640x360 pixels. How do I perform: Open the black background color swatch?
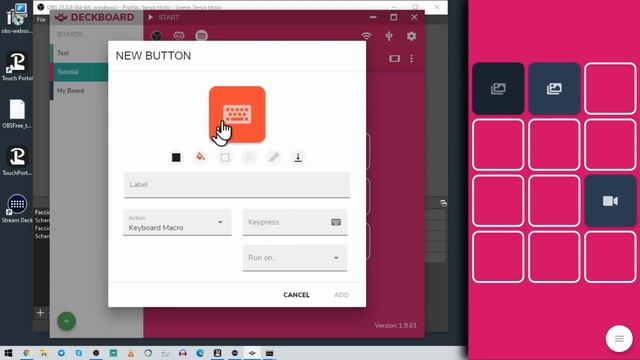[x=176, y=158]
